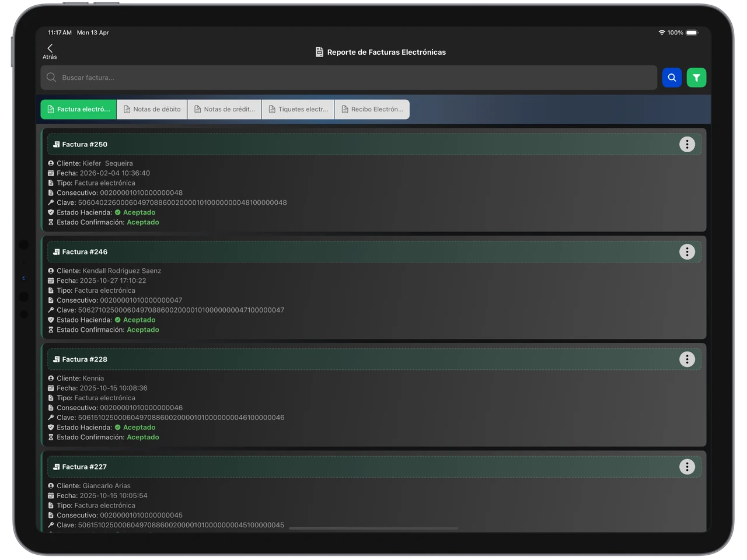This screenshot has width=747, height=560.
Task: Switch to Notas de débito tab
Action: 152,109
